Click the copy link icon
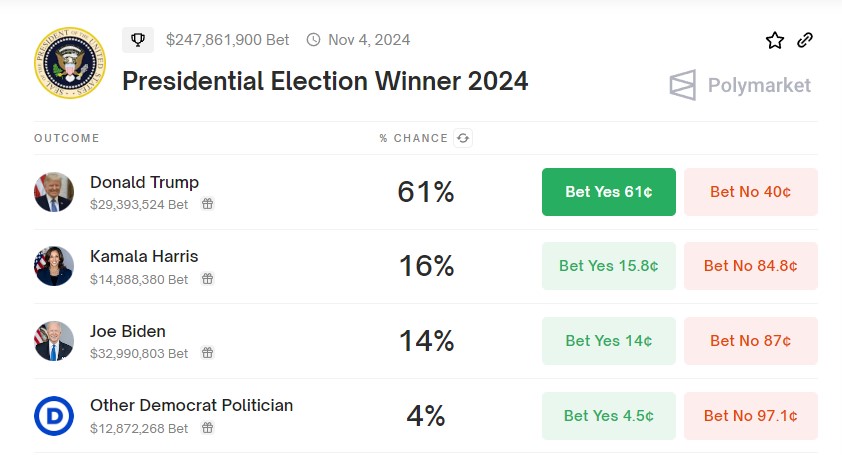Viewport: 842px width, 455px height. (805, 40)
